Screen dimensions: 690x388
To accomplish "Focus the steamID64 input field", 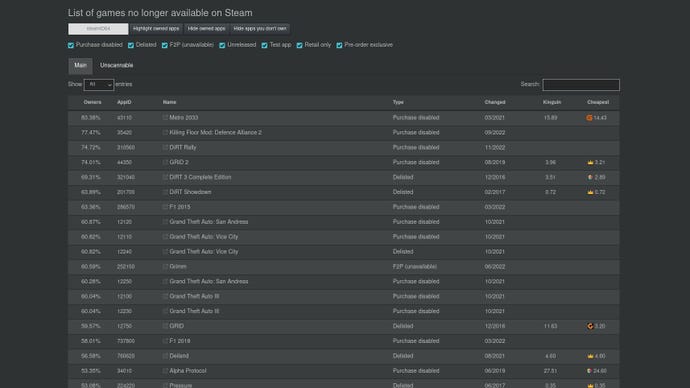I will point(98,29).
